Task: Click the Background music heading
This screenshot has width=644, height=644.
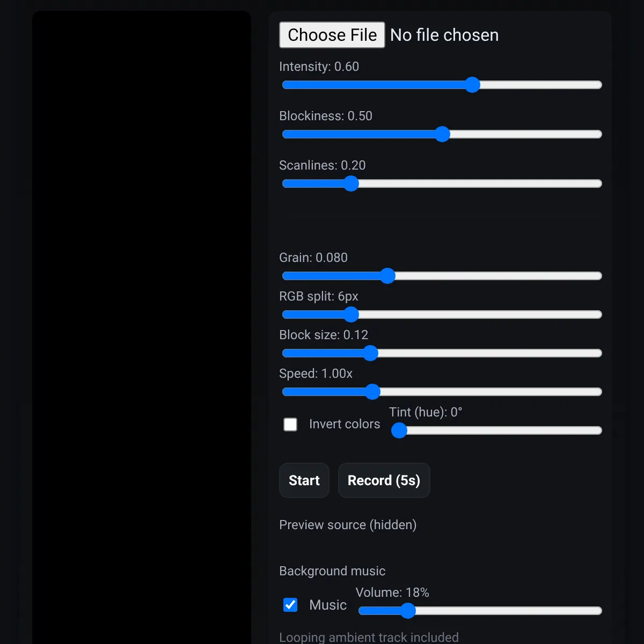Action: [332, 571]
